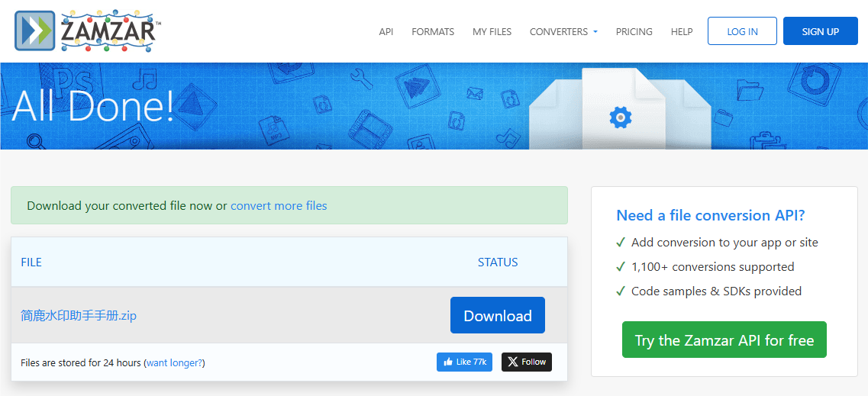Viewport: 868px width, 396px height.
Task: Click the 'want longer?' storage link
Action: pyautogui.click(x=175, y=362)
